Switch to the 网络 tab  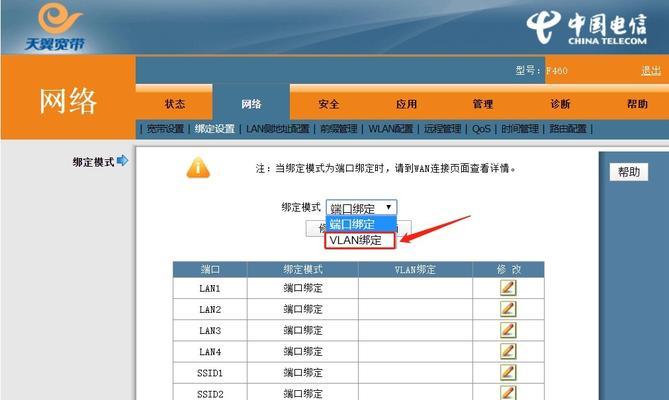pos(251,104)
